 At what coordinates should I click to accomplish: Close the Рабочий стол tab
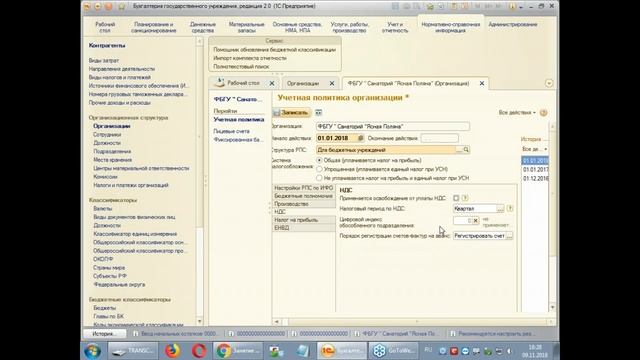pos(272,83)
